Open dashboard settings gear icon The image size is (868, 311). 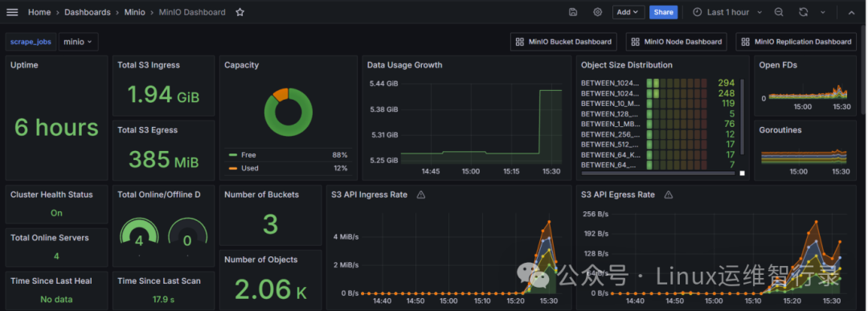597,12
